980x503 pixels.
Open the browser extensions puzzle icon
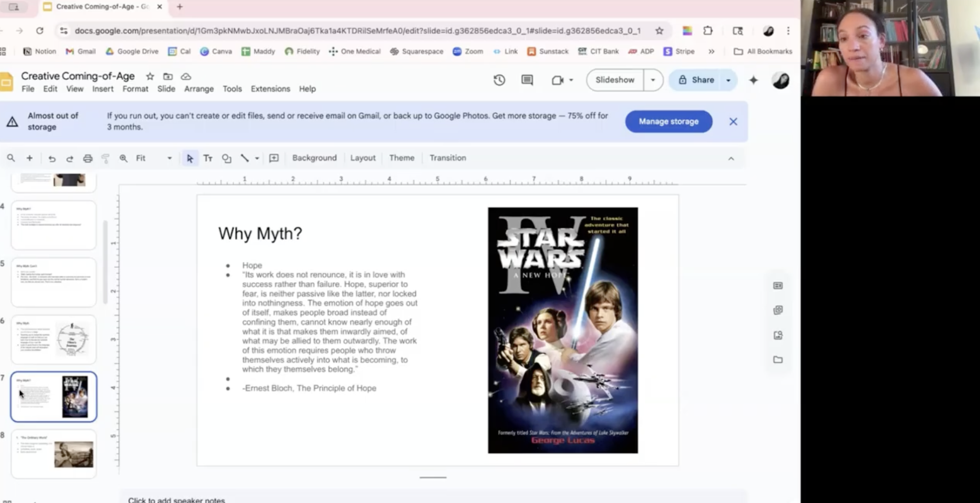click(x=708, y=31)
